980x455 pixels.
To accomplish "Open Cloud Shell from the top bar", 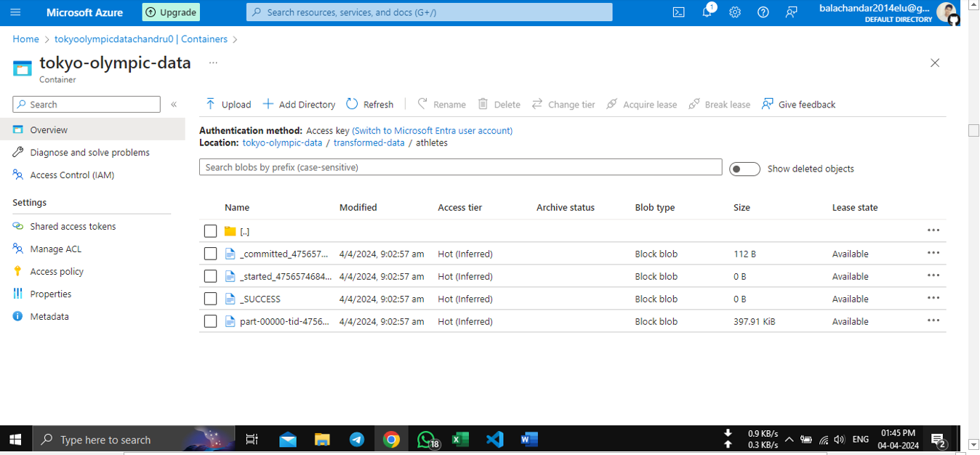I will [x=678, y=12].
